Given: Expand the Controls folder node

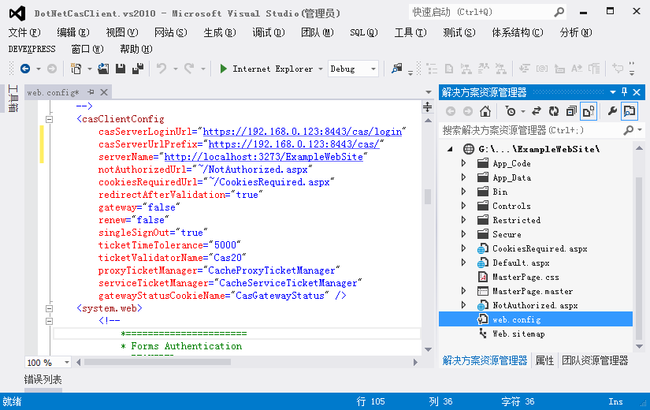Looking at the screenshot, I should point(463,206).
